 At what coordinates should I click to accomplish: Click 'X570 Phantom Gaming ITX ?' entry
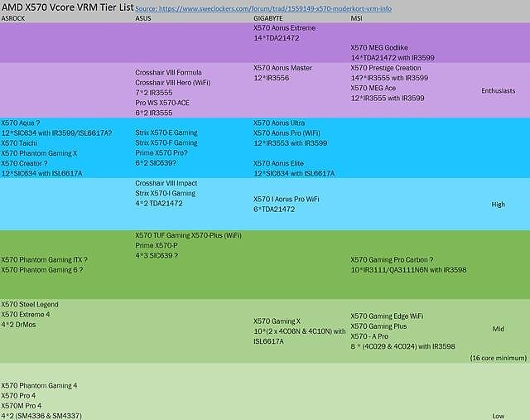pyautogui.click(x=44, y=260)
